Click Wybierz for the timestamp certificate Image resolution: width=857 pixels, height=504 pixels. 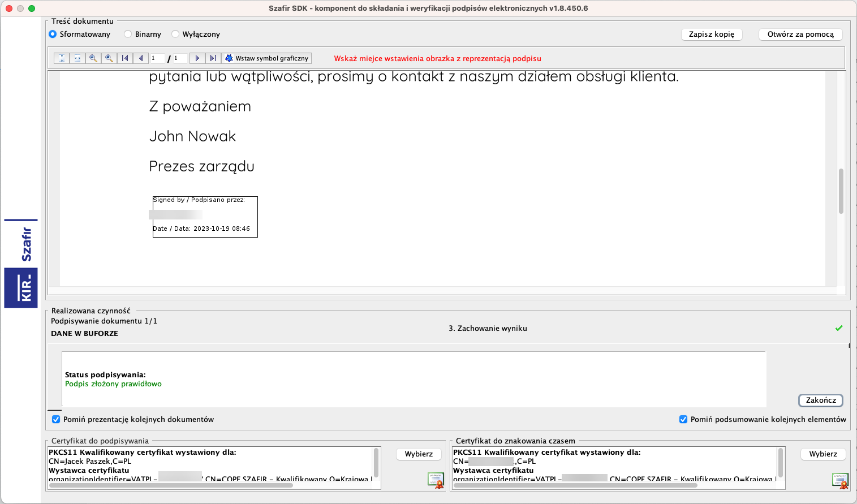pos(823,454)
